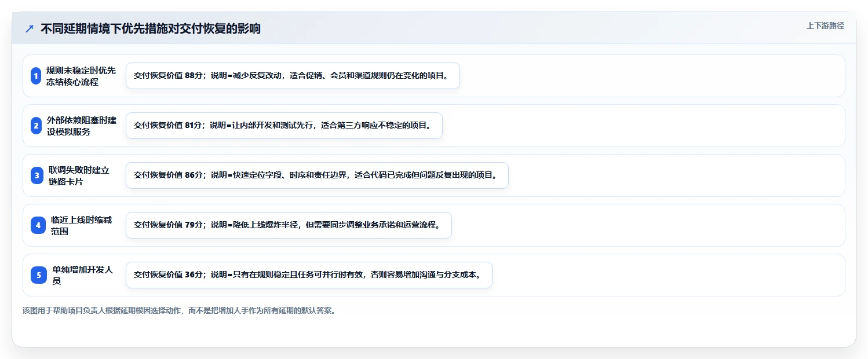The height and width of the screenshot is (359, 868).
Task: Select the label 临近上线时缩减范围
Action: (x=81, y=225)
